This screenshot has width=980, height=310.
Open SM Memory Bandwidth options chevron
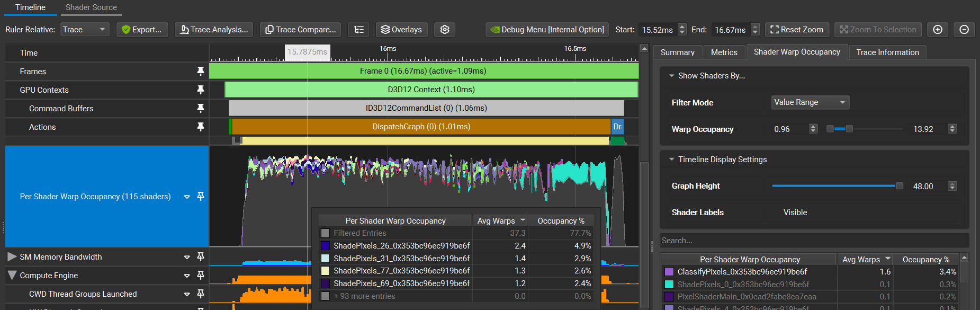(187, 258)
